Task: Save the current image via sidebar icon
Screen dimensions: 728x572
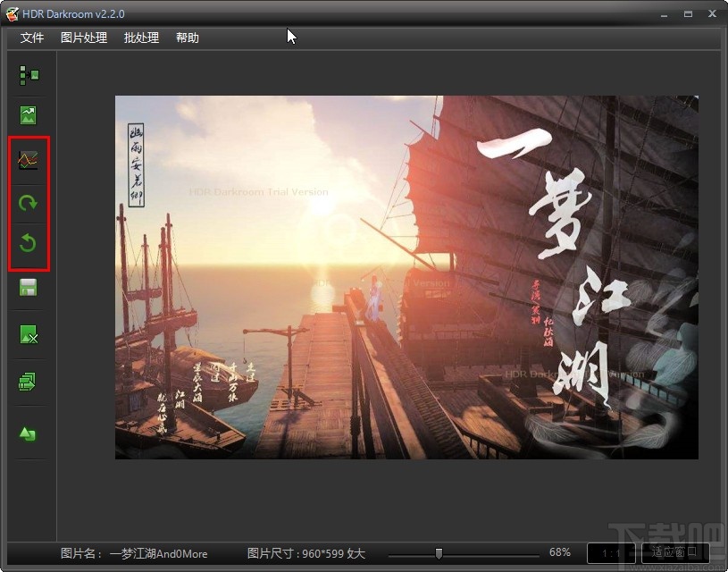Action: [29, 287]
